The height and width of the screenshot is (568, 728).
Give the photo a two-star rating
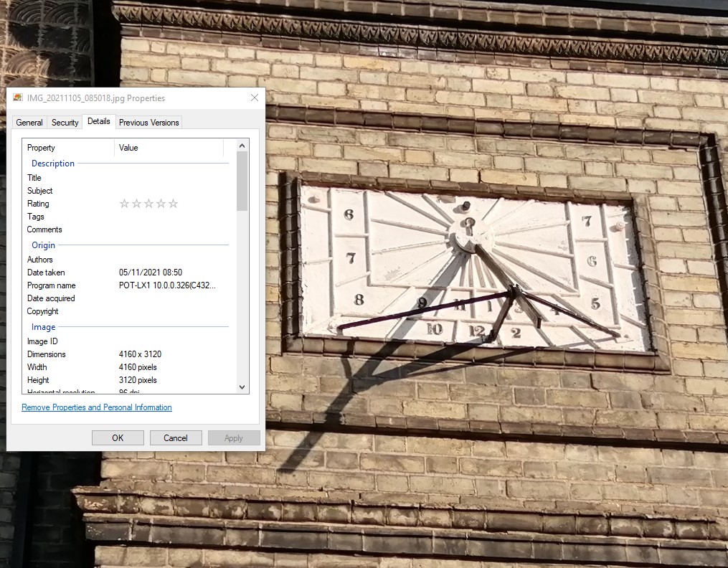136,204
